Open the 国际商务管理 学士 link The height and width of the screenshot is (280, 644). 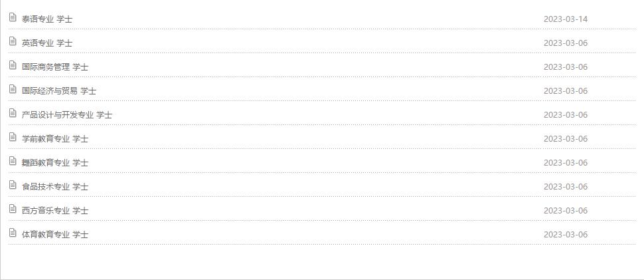55,67
